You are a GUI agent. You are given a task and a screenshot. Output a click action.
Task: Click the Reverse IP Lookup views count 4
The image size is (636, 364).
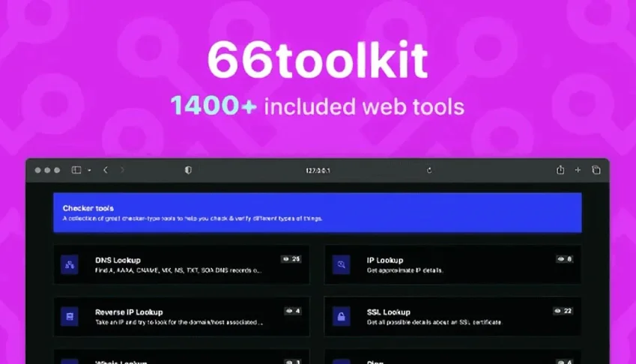pyautogui.click(x=293, y=311)
